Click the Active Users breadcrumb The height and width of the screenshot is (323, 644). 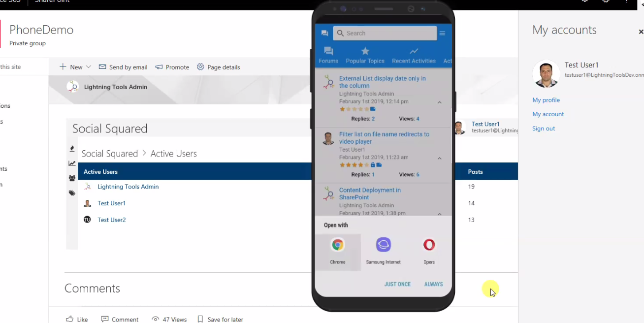[173, 154]
